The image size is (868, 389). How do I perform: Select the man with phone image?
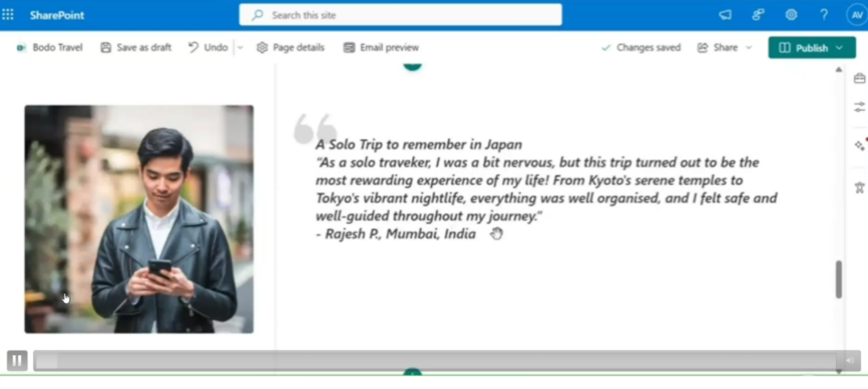pyautogui.click(x=139, y=220)
